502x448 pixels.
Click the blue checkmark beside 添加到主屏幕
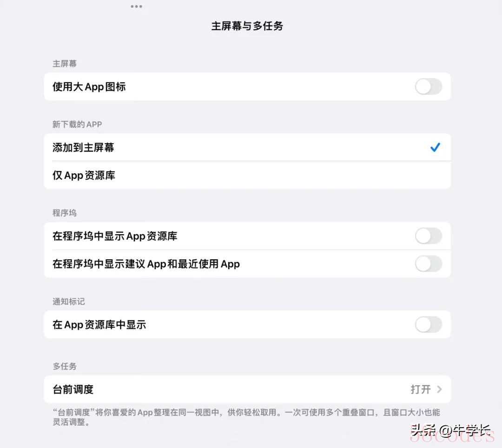tap(435, 147)
